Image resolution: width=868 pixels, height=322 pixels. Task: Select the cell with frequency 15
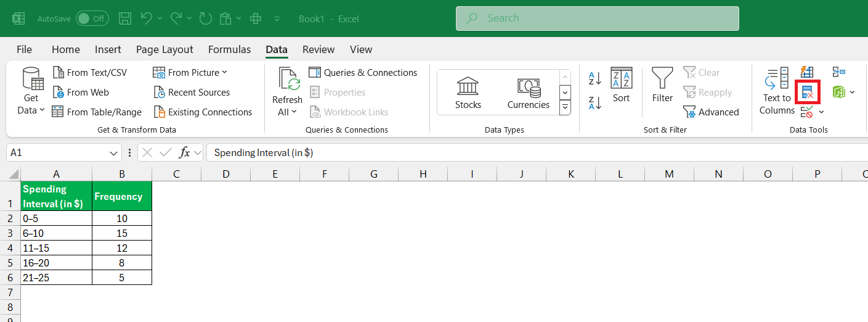[x=122, y=233]
